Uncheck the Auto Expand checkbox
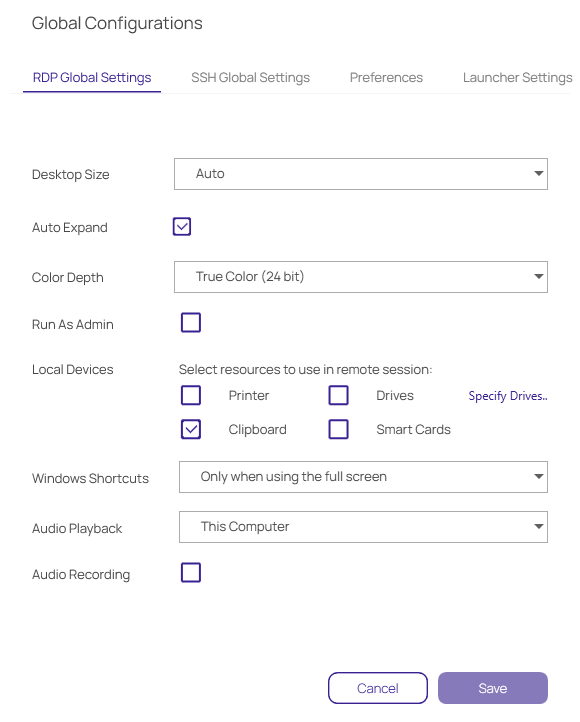The height and width of the screenshot is (722, 580). [182, 227]
